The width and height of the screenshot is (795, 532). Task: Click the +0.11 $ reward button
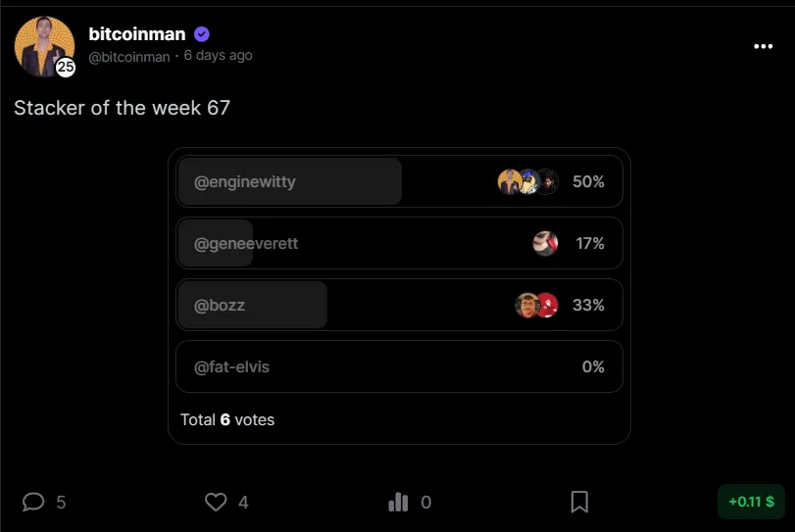click(752, 502)
